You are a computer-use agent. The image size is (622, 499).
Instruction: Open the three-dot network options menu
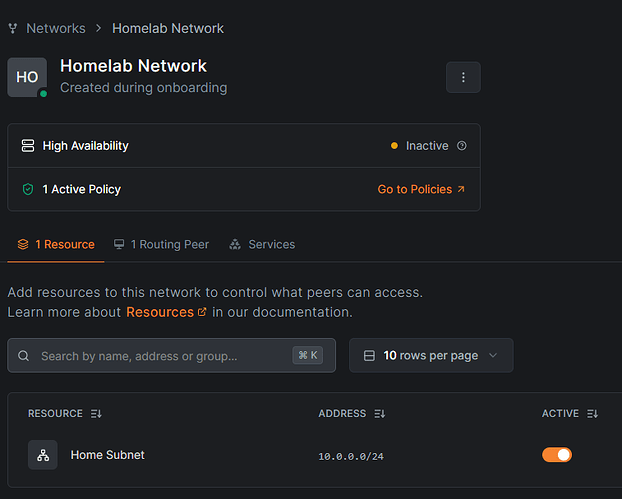click(x=463, y=77)
